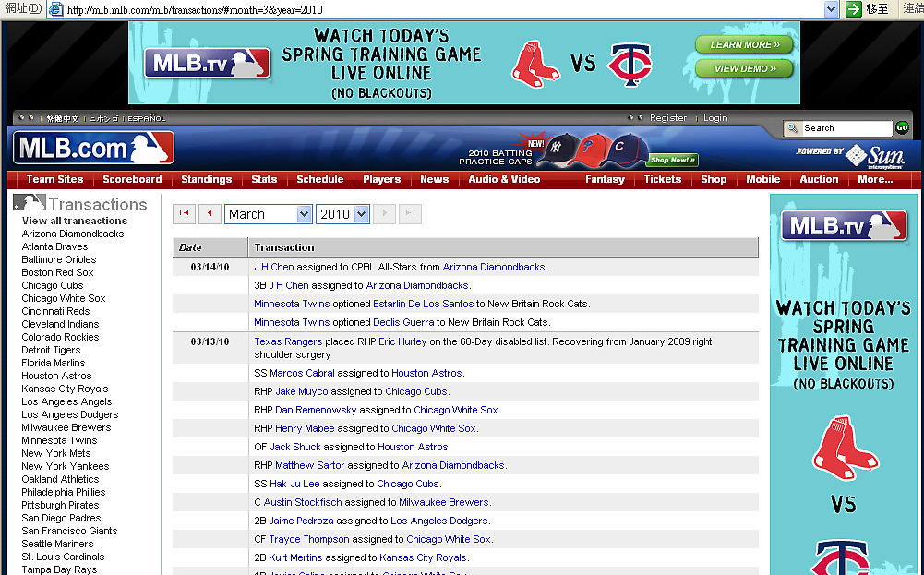Viewport: 924px width, 575px height.
Task: Click the MLB.com logo in header
Action: [94, 148]
